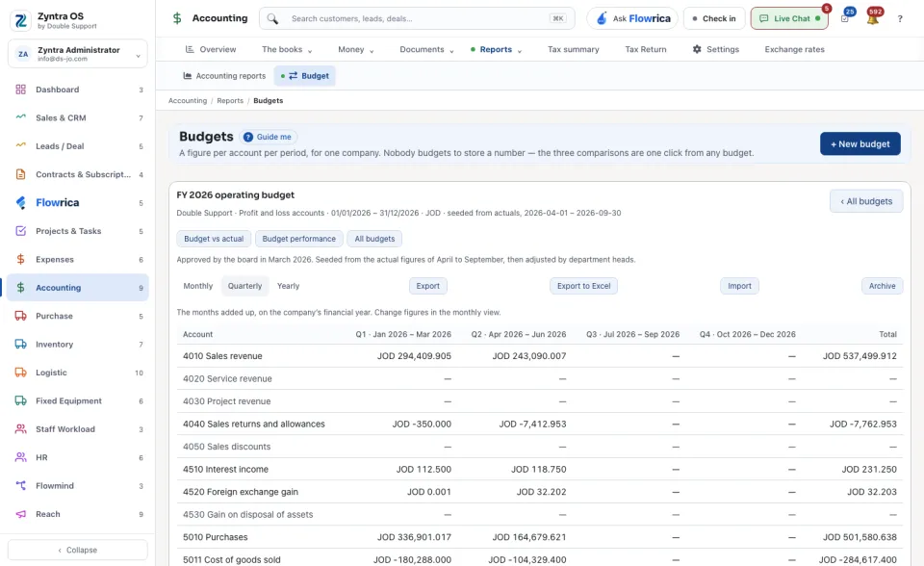Open Contracts & Subscriptions document icon
Screen dimensions: 924x566
pyautogui.click(x=20, y=174)
